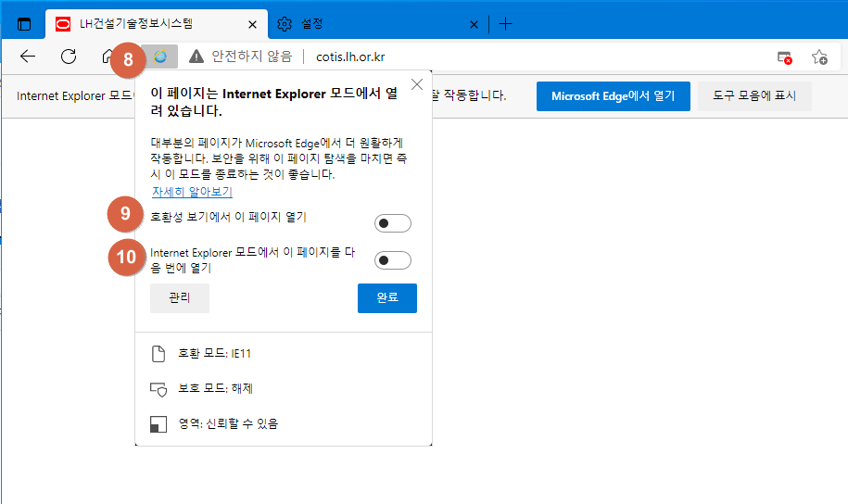Click the zone icon next to 영역
848x504 pixels.
[x=158, y=424]
